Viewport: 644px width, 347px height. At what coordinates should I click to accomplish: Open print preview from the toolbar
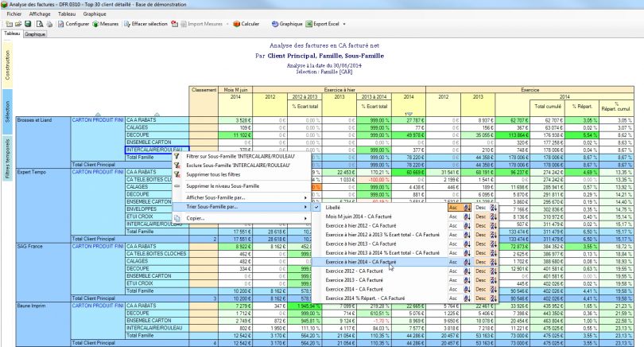point(40,24)
